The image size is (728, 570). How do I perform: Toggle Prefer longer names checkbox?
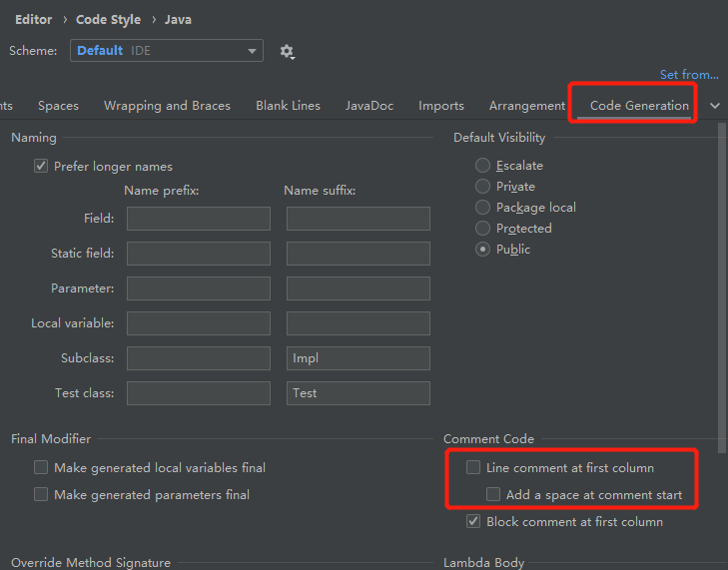tap(41, 167)
